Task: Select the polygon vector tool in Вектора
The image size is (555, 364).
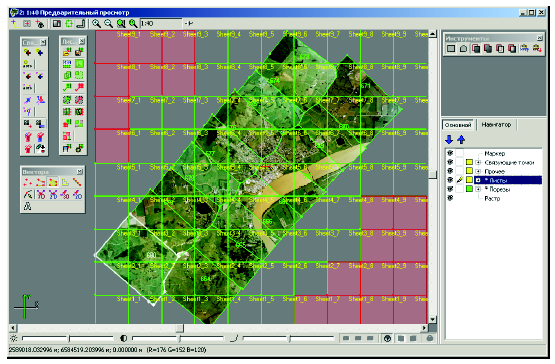Action: coord(52,182)
